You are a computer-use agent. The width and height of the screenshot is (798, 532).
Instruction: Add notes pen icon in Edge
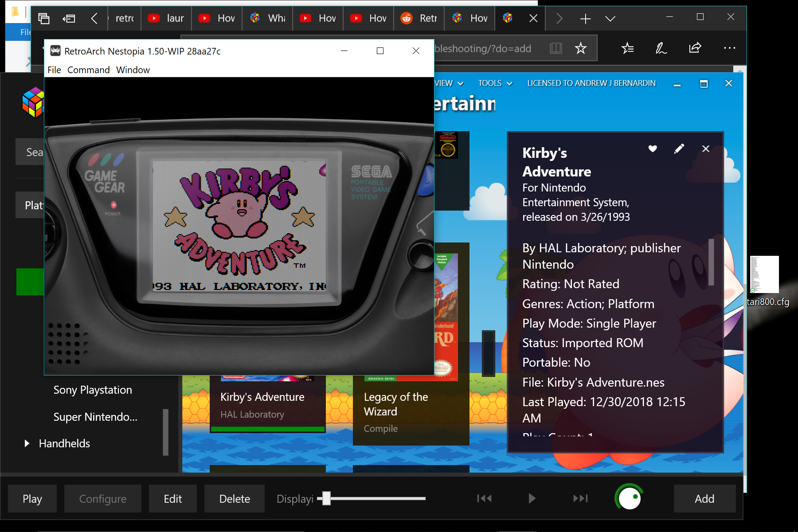point(661,48)
